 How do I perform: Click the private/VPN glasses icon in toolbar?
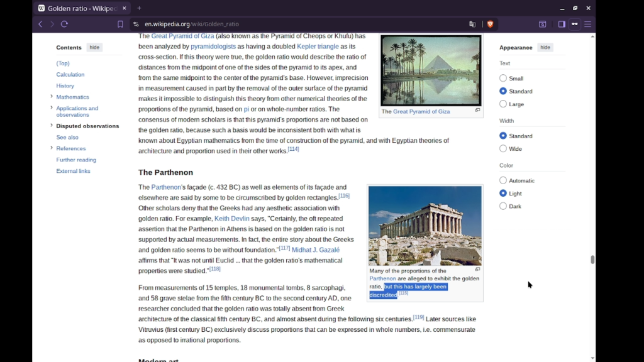575,25
